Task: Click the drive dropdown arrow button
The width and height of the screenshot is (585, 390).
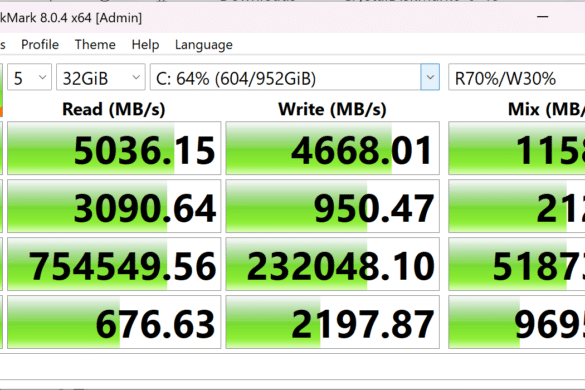Action: (x=430, y=77)
